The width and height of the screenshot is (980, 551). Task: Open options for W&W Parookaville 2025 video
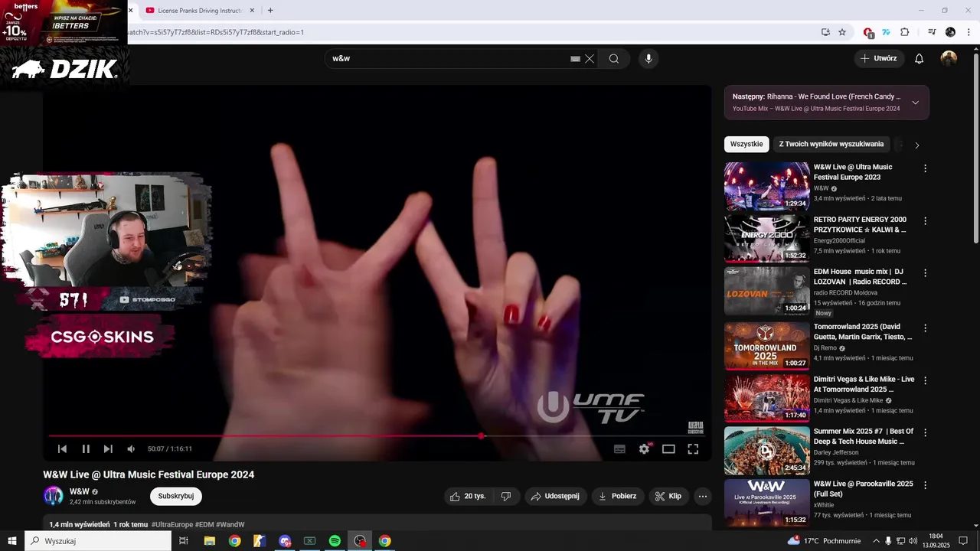pos(925,485)
